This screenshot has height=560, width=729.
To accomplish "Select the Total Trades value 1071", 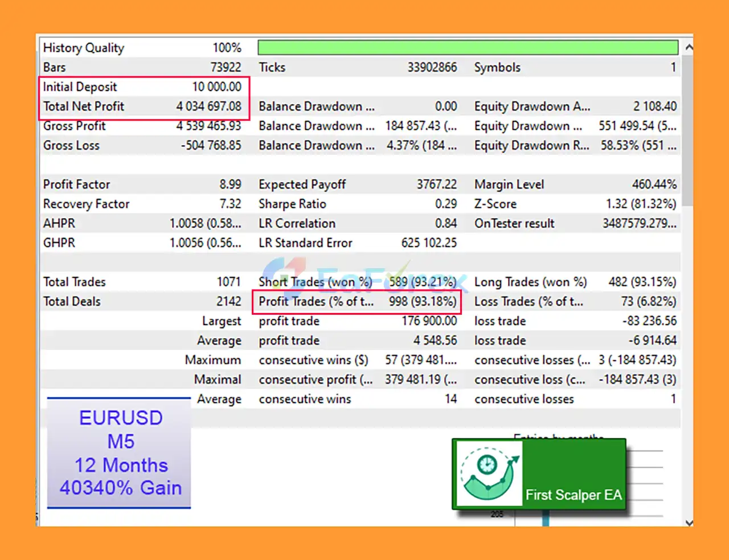I will (x=228, y=282).
